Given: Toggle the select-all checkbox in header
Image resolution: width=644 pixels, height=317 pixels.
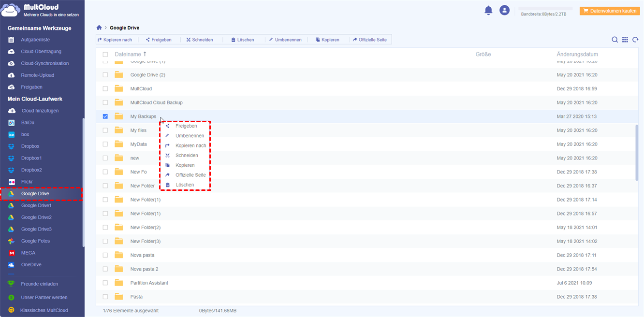Looking at the screenshot, I should pos(105,55).
